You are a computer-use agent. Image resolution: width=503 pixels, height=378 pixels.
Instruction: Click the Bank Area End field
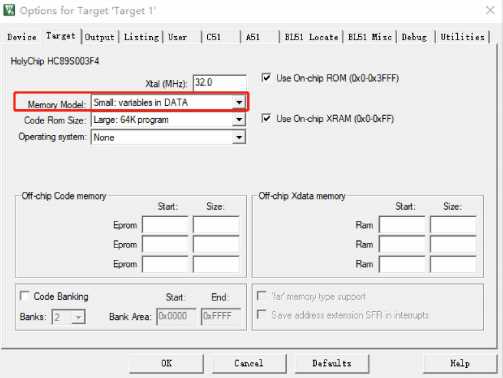pos(220,316)
